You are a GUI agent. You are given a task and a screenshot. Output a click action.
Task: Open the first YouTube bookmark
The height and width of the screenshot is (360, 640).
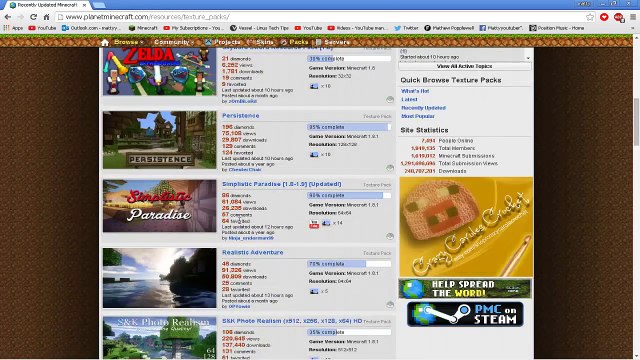click(42, 28)
